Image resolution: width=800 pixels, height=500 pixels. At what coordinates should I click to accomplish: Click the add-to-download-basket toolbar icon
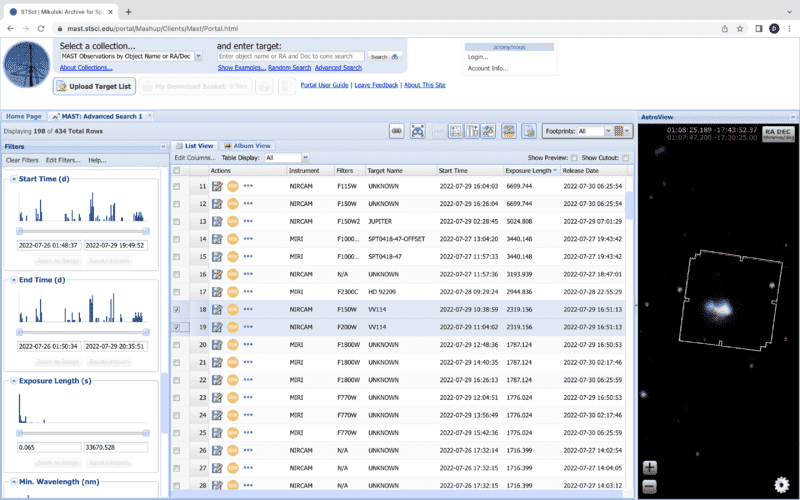pyautogui.click(x=508, y=131)
